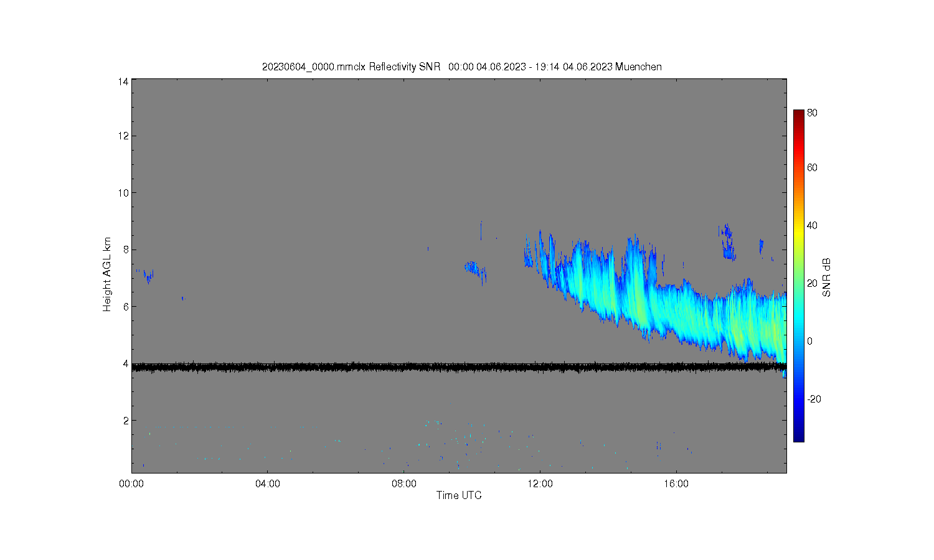The width and height of the screenshot is (934, 560).
Task: Click the '14' height axis tick label
Action: (x=123, y=82)
